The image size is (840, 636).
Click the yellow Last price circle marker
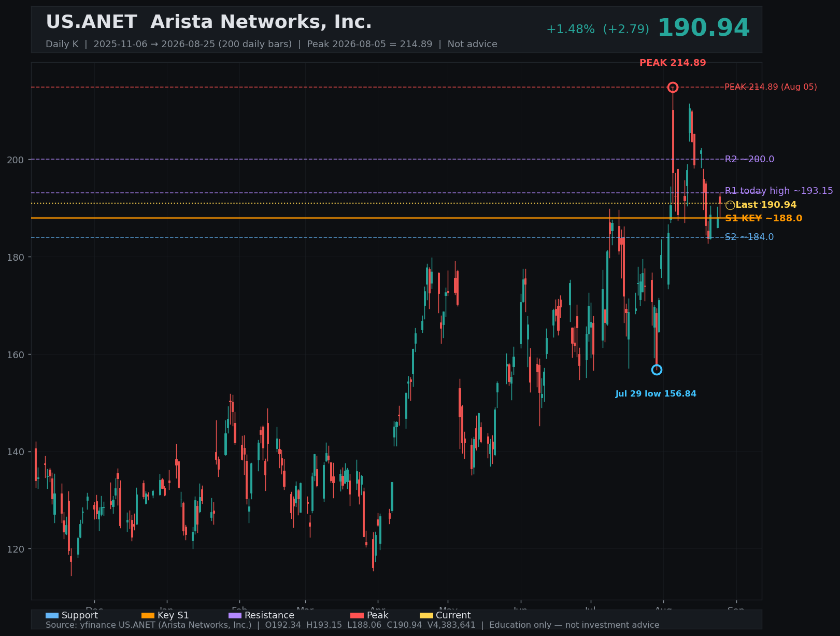730,205
